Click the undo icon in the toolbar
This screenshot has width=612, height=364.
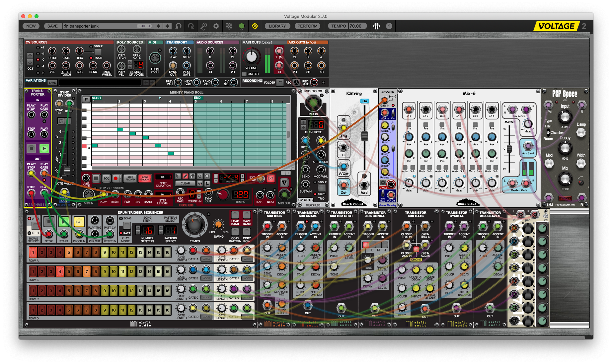[179, 26]
